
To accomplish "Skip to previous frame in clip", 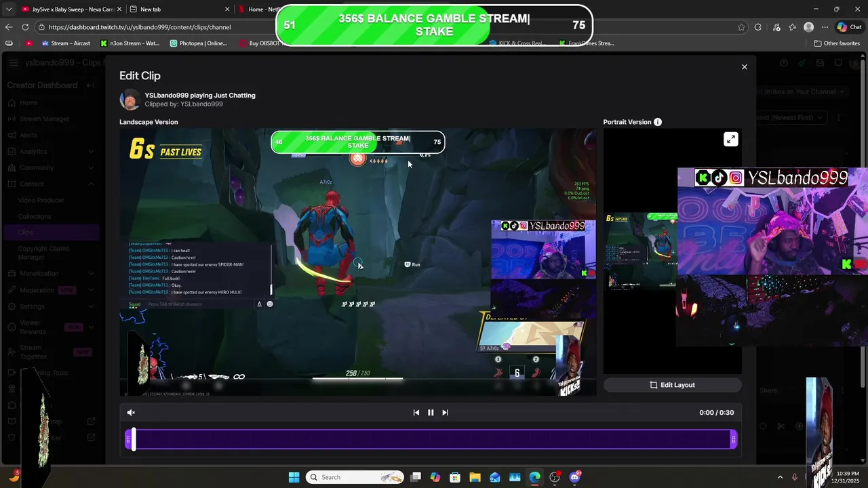I will click(416, 412).
